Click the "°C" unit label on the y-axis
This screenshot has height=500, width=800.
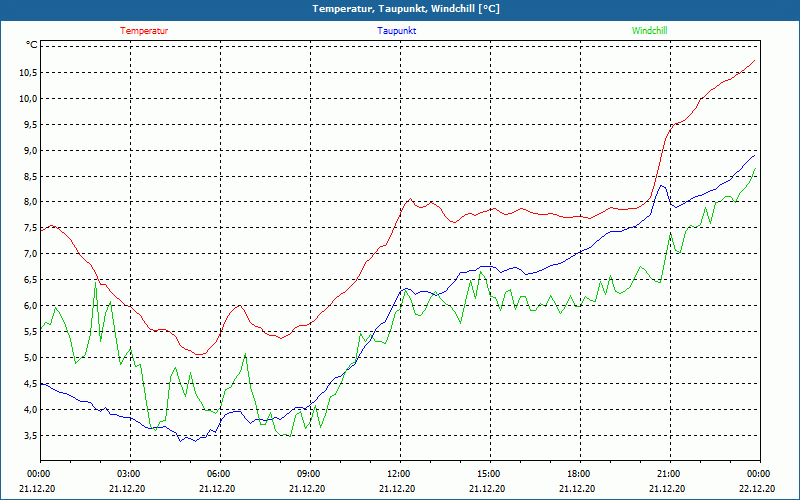point(31,45)
